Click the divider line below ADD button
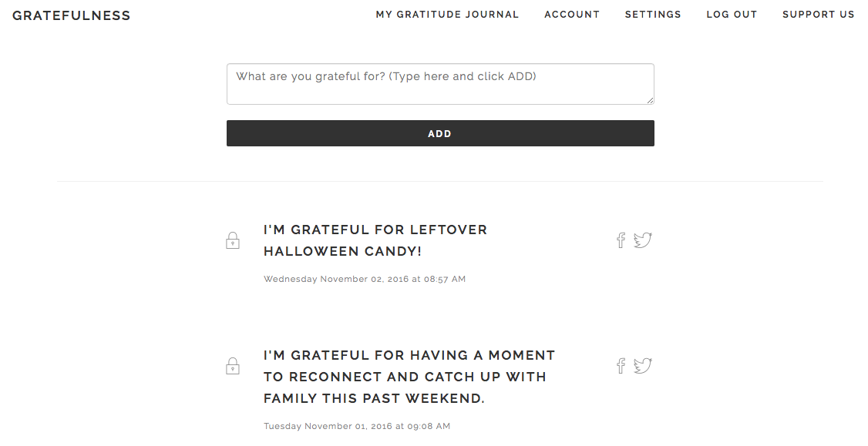The width and height of the screenshot is (868, 446). 440,181
